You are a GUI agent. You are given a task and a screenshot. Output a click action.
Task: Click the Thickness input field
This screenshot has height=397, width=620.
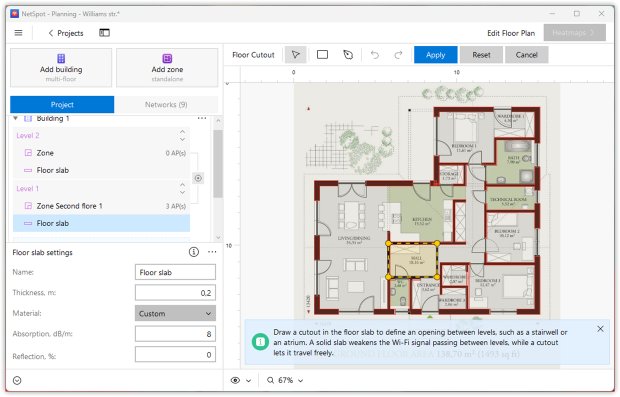point(175,293)
